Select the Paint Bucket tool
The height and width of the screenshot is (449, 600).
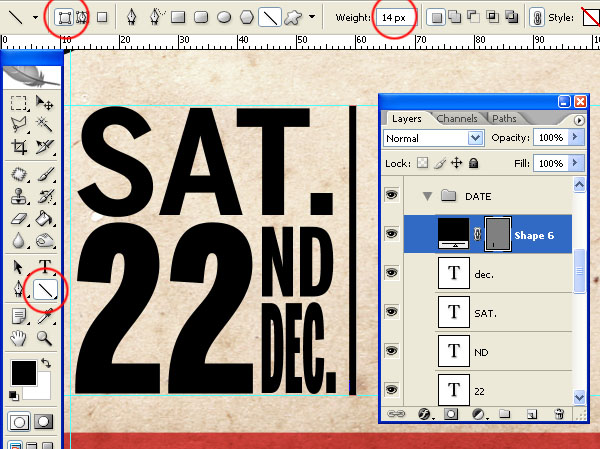[x=44, y=219]
